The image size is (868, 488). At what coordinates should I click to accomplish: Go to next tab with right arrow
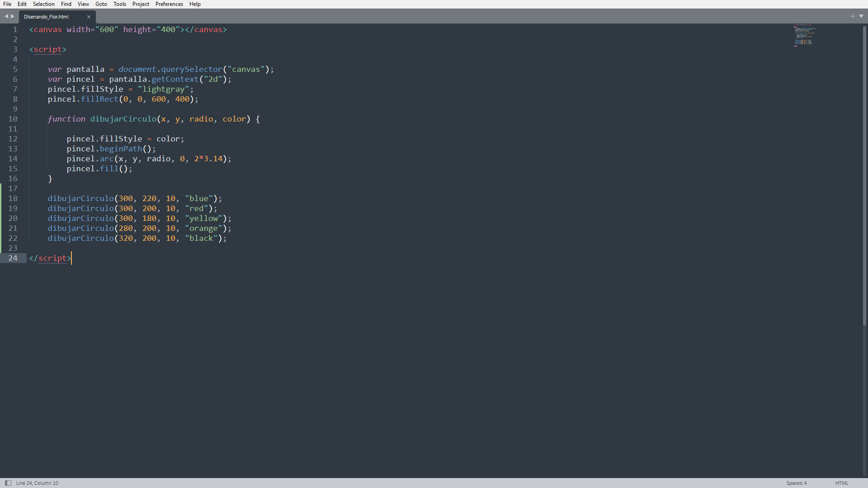coord(13,16)
